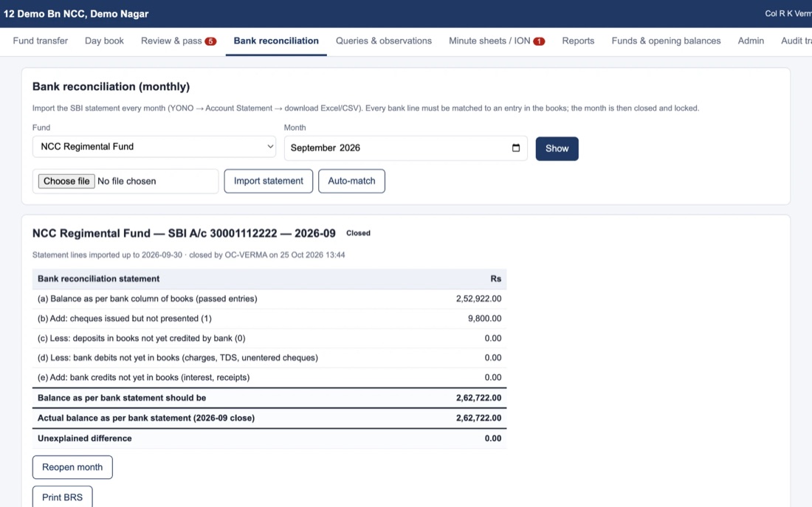The height and width of the screenshot is (507, 812).
Task: Click the 'Bank reconciliation statement' table header
Action: coord(98,279)
